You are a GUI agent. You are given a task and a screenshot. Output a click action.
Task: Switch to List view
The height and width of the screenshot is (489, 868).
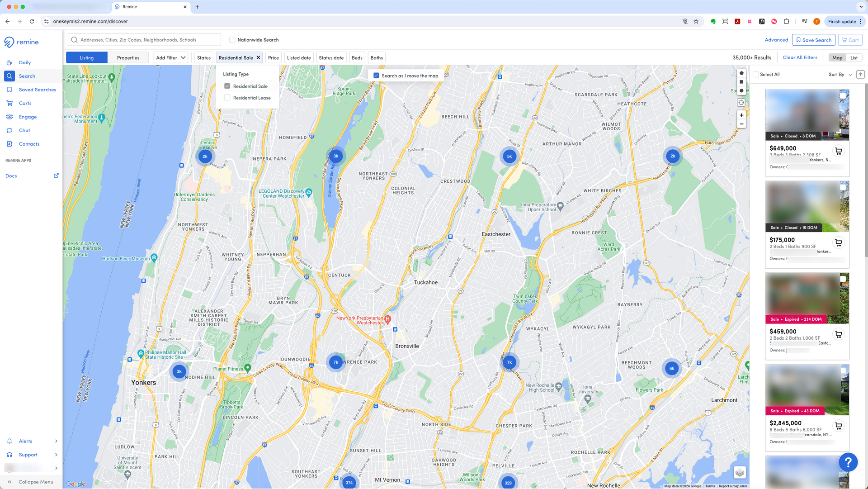(x=854, y=58)
